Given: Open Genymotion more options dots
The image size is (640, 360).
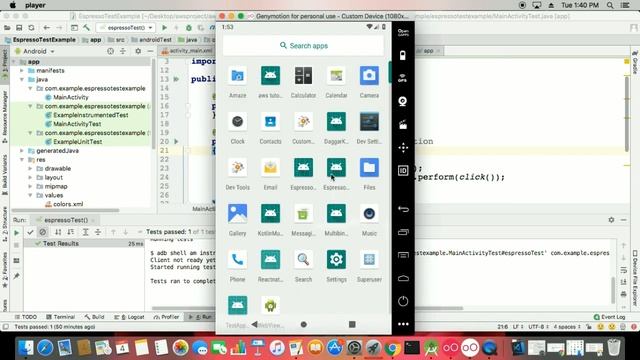Looking at the screenshot, I should coord(403,324).
